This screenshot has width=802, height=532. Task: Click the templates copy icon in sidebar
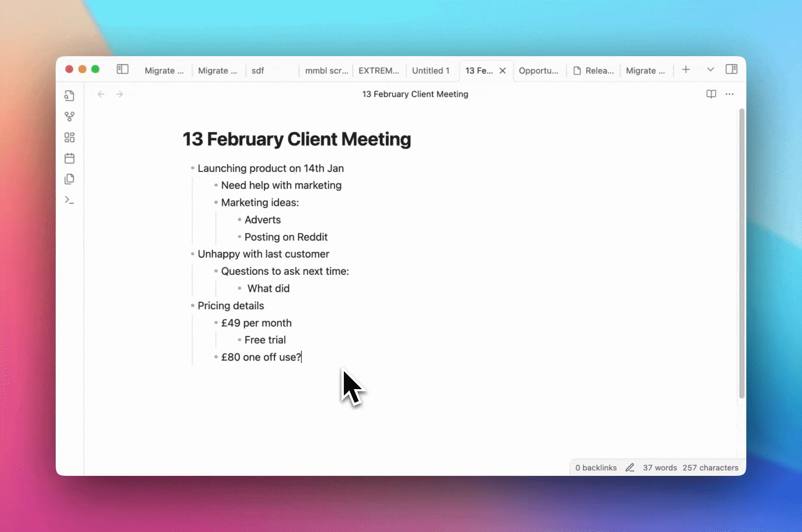69,179
